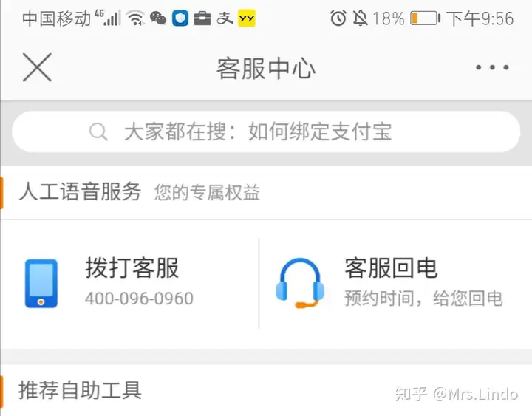The height and width of the screenshot is (416, 532).
Task: Tap the WeChat status bar icon
Action: tap(158, 18)
